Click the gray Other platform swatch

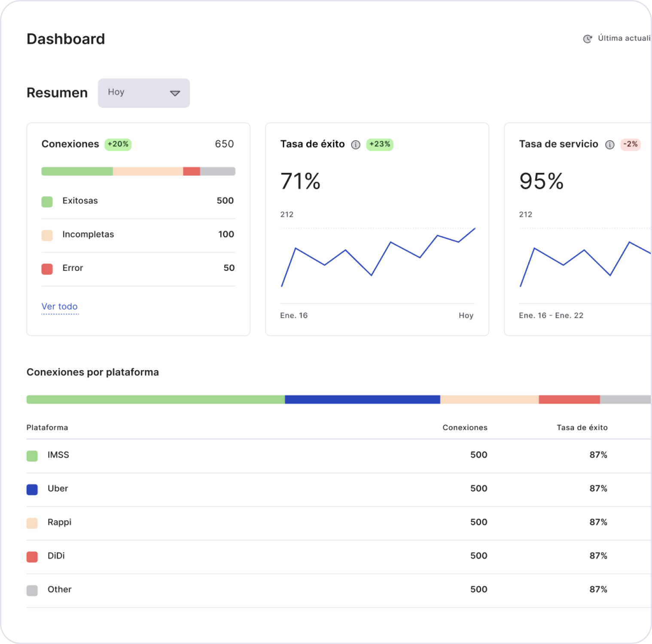click(32, 590)
